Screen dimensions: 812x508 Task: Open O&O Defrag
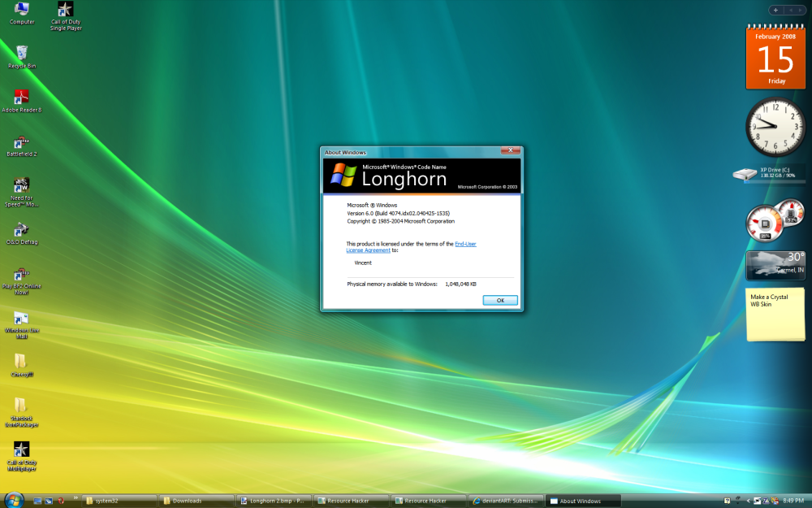(21, 232)
